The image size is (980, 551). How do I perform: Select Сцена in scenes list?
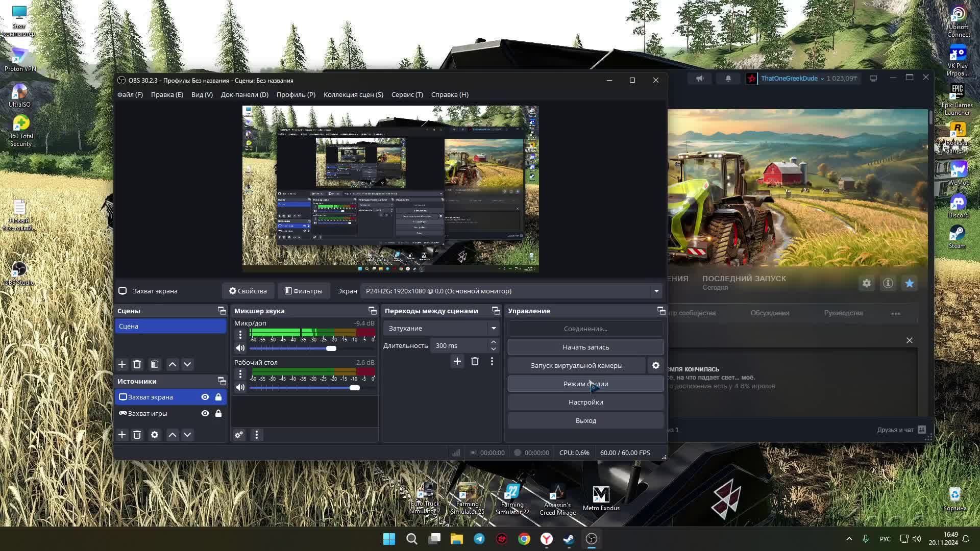[170, 326]
